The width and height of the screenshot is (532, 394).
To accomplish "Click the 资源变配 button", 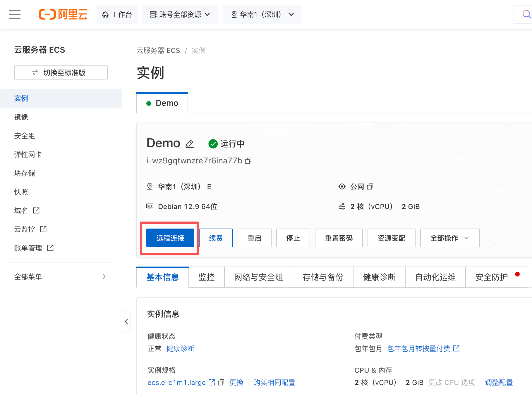I will [392, 238].
